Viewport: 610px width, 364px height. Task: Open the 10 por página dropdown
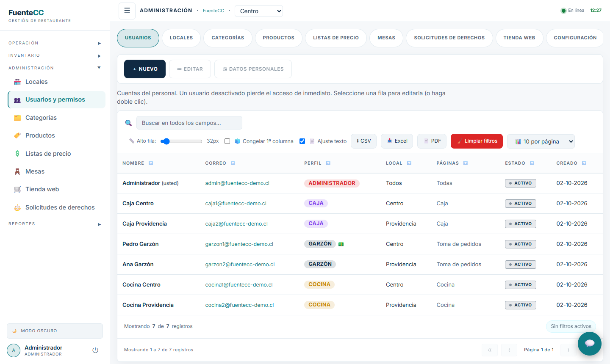coord(541,141)
